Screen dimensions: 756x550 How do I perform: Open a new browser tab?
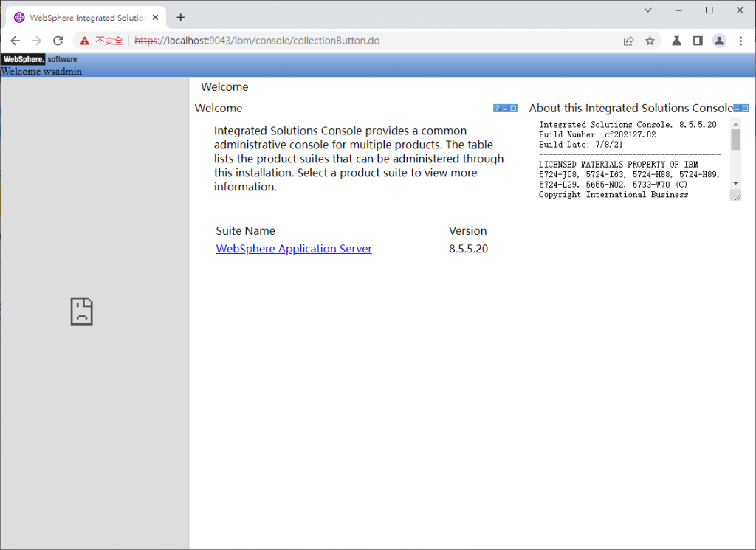click(181, 18)
